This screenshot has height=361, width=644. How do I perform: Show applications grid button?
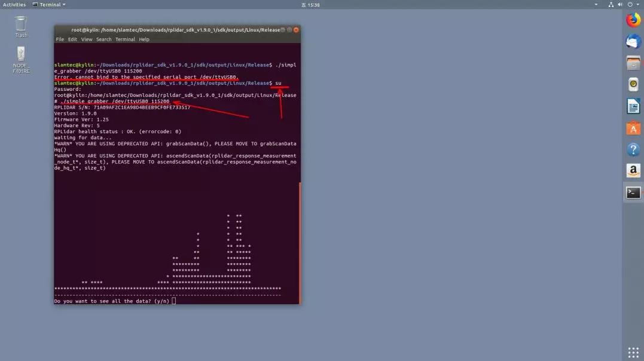[x=633, y=352]
